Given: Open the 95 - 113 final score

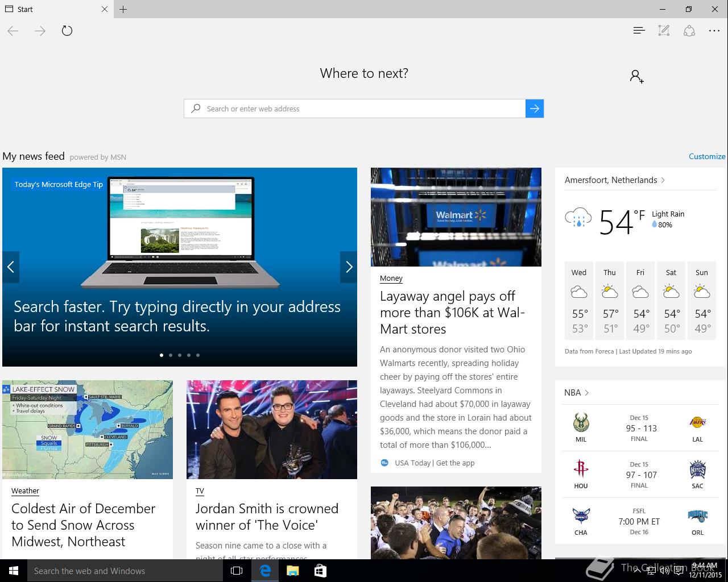Looking at the screenshot, I should click(x=641, y=429).
